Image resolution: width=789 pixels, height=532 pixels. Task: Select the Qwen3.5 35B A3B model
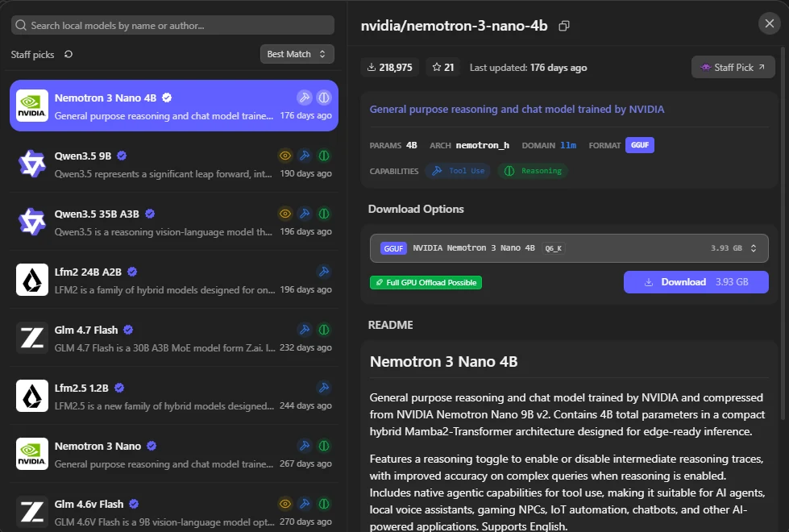point(174,222)
